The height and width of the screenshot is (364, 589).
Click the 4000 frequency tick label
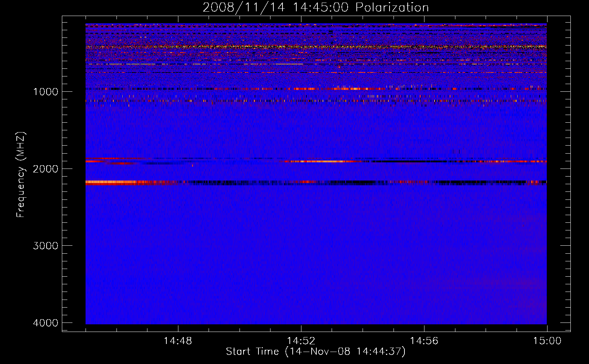pos(46,323)
